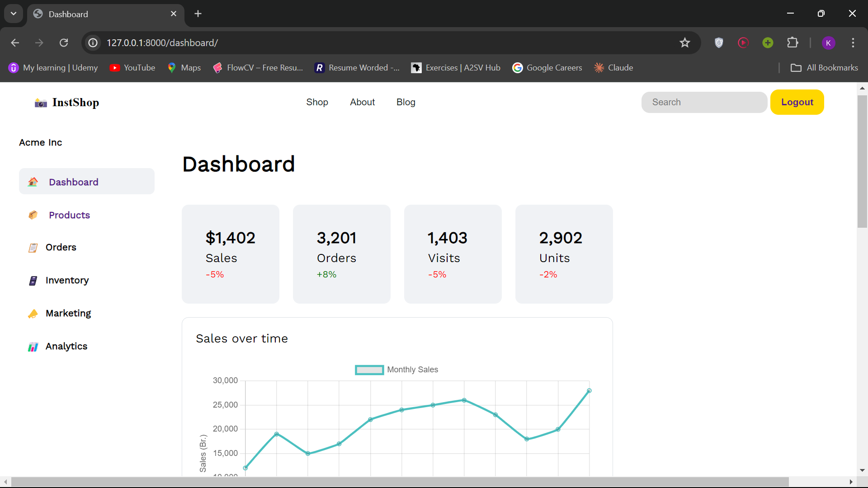Viewport: 868px width, 488px height.
Task: Open the All Bookmarks folder
Action: click(x=824, y=68)
